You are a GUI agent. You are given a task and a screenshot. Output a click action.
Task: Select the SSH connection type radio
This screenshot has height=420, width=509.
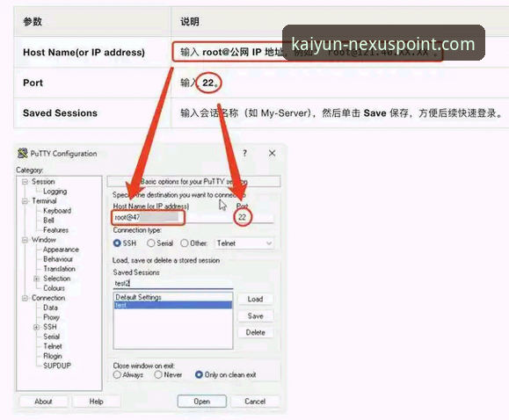click(x=117, y=243)
